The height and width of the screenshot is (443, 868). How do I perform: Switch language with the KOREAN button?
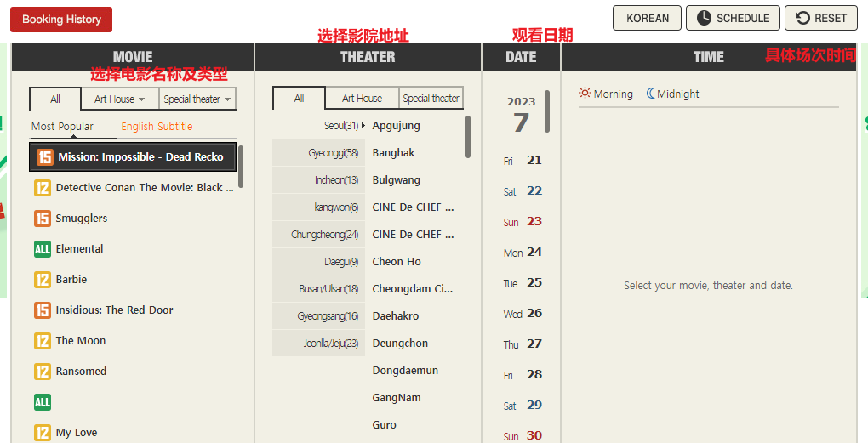647,18
